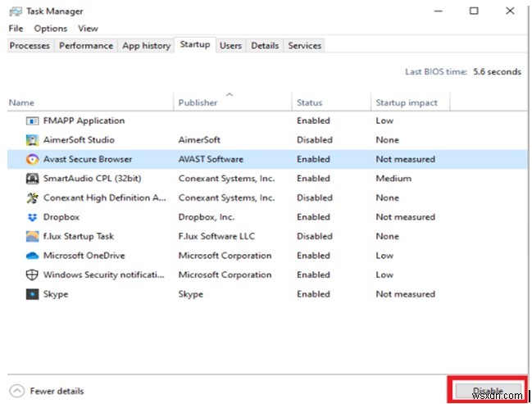This screenshot has height=404, width=532.
Task: Click the Task Manager title bar icon
Action: point(16,11)
